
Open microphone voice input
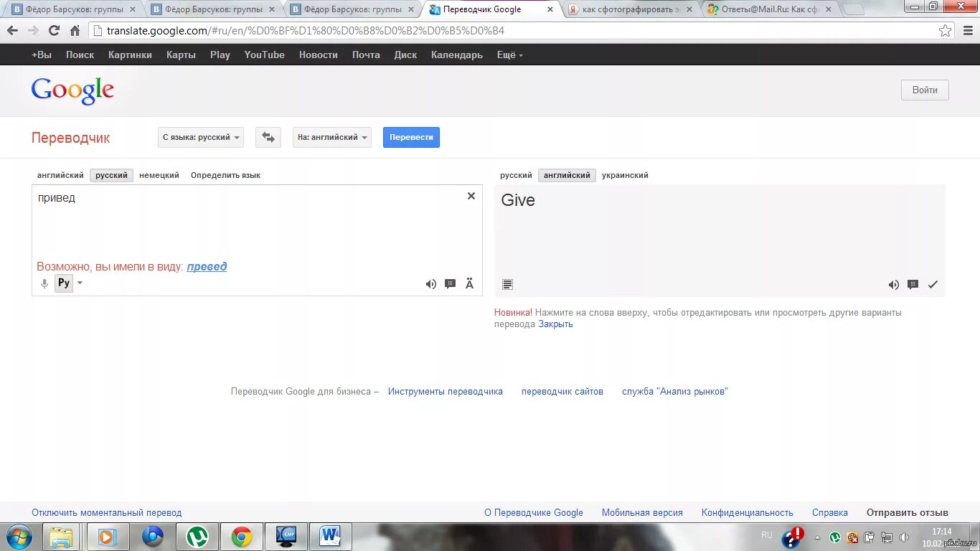[x=44, y=283]
